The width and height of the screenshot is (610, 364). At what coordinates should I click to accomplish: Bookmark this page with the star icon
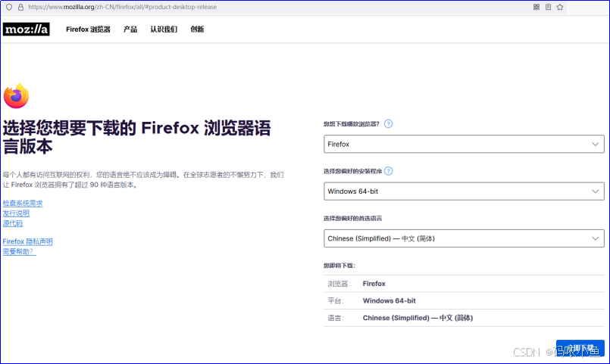[560, 7]
